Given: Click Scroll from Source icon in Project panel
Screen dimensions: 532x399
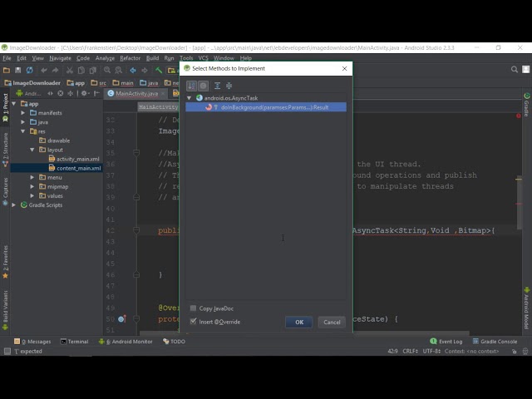Looking at the screenshot, I should tap(61, 93).
